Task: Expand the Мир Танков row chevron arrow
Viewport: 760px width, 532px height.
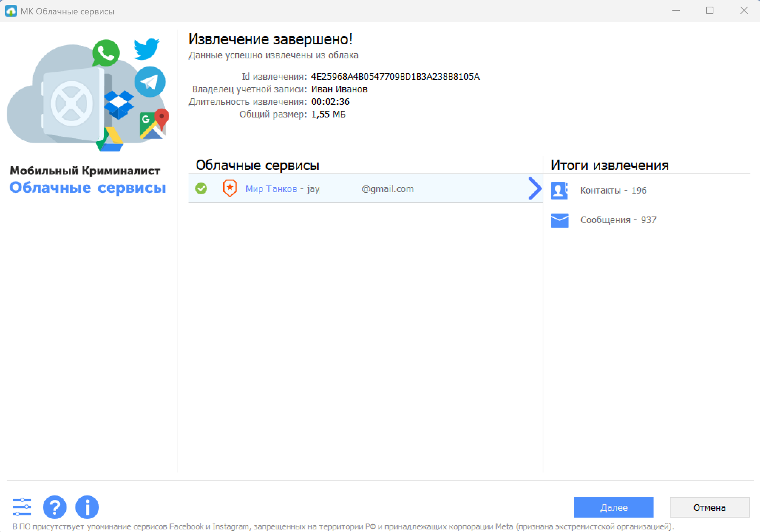Action: coord(535,188)
